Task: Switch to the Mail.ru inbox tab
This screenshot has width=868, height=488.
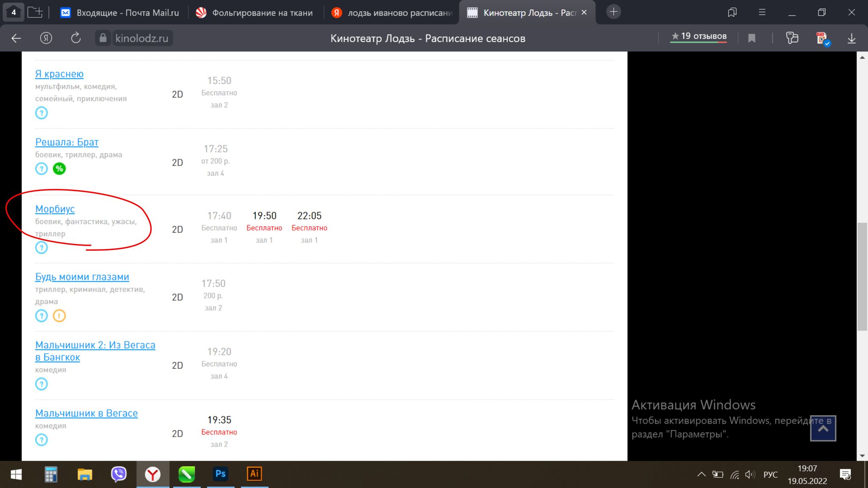Action: click(x=120, y=13)
